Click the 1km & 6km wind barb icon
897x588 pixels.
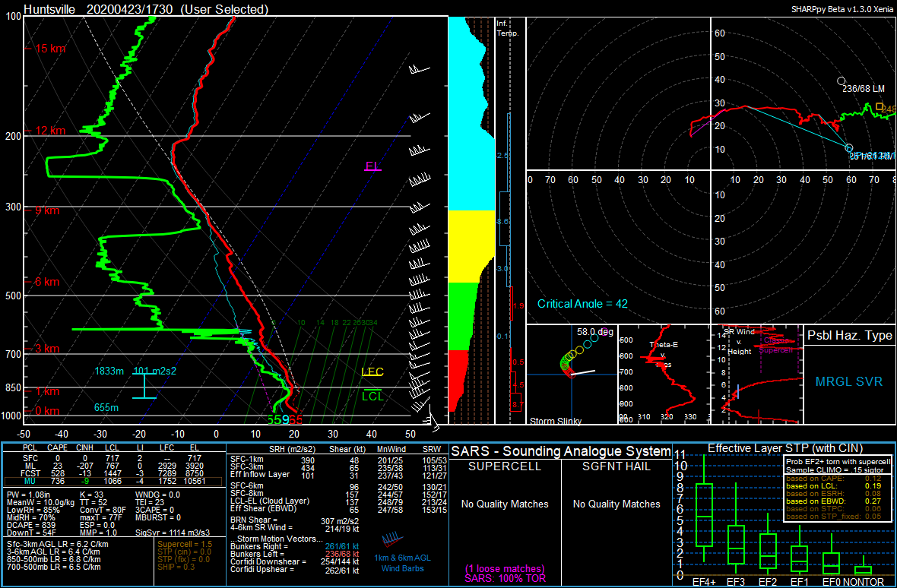point(392,539)
